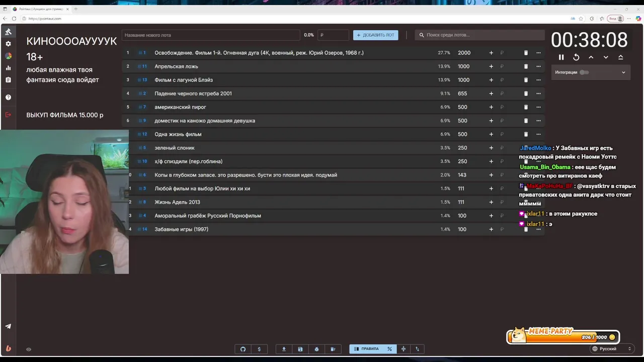This screenshot has height=362, width=644.
Task: Pause the auction timer
Action: (561, 57)
